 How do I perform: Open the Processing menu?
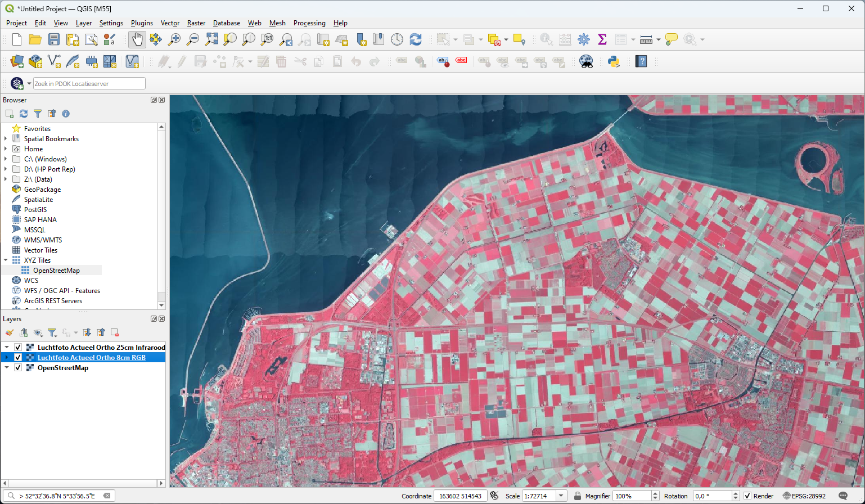point(309,23)
